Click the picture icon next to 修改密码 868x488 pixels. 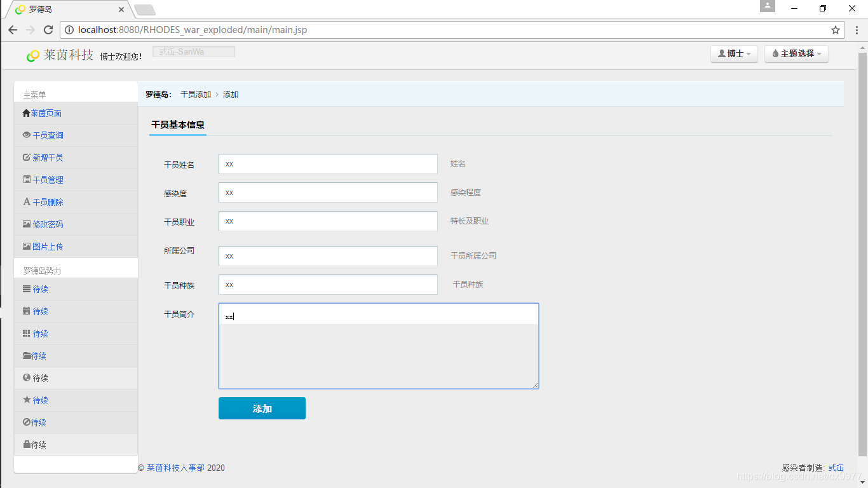(27, 224)
